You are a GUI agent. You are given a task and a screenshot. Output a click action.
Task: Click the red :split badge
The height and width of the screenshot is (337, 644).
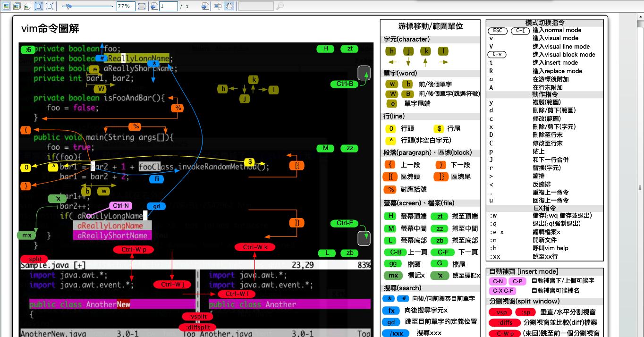(x=34, y=259)
